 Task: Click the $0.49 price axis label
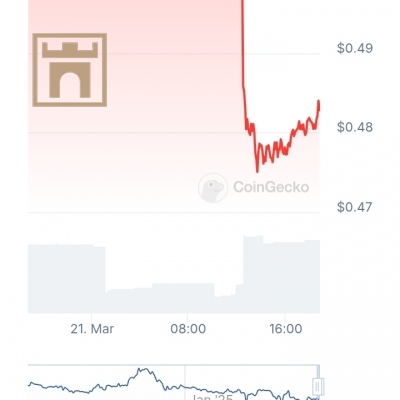point(355,48)
